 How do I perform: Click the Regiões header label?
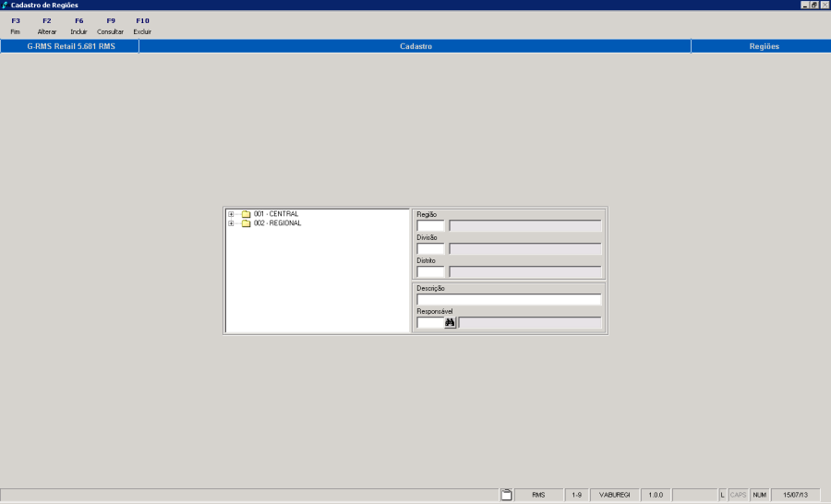[x=764, y=46]
